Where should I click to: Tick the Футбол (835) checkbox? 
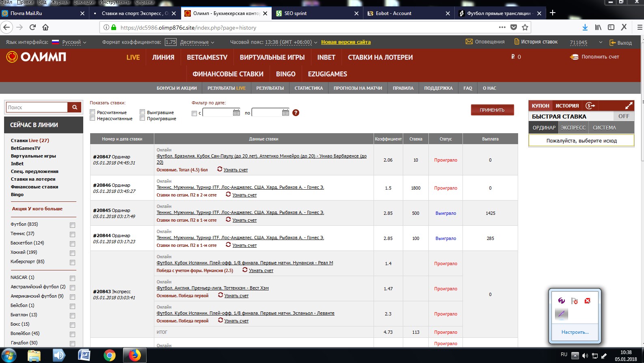coord(72,225)
